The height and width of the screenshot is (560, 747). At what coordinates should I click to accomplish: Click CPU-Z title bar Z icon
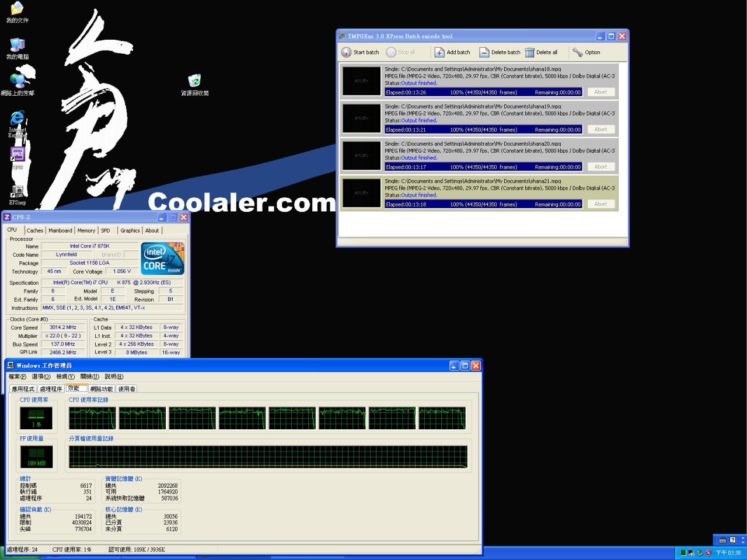point(8,218)
